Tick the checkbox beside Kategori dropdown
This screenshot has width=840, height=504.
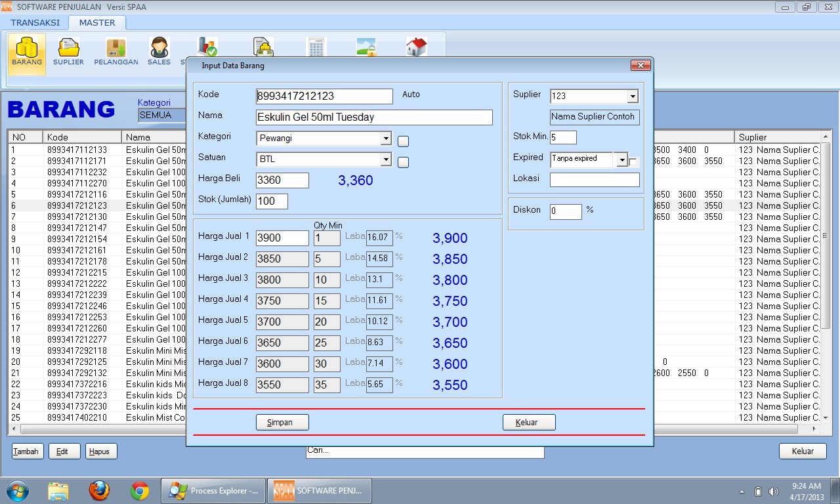click(404, 141)
